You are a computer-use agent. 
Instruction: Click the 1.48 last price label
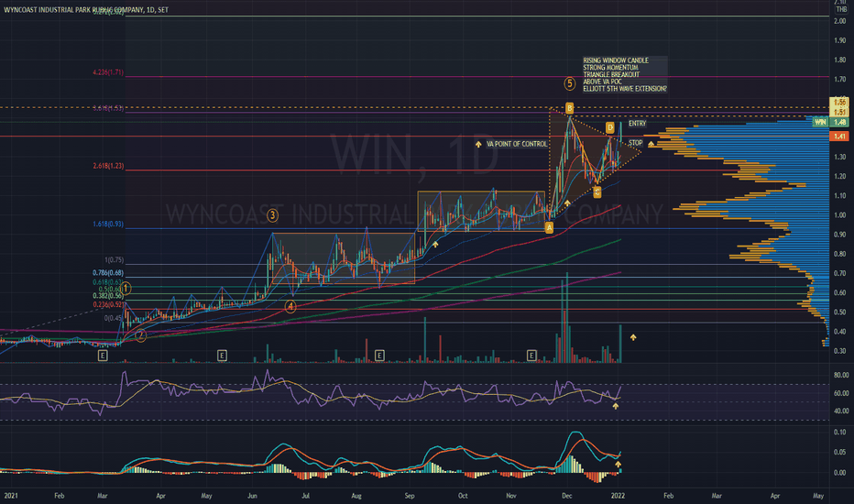pyautogui.click(x=839, y=122)
